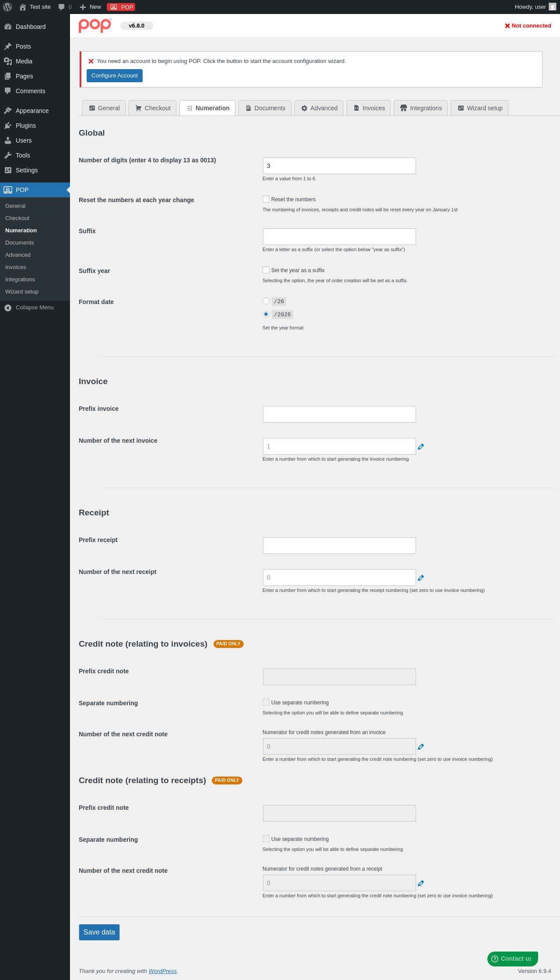Click the edit pencil beside next receipt number

(421, 578)
